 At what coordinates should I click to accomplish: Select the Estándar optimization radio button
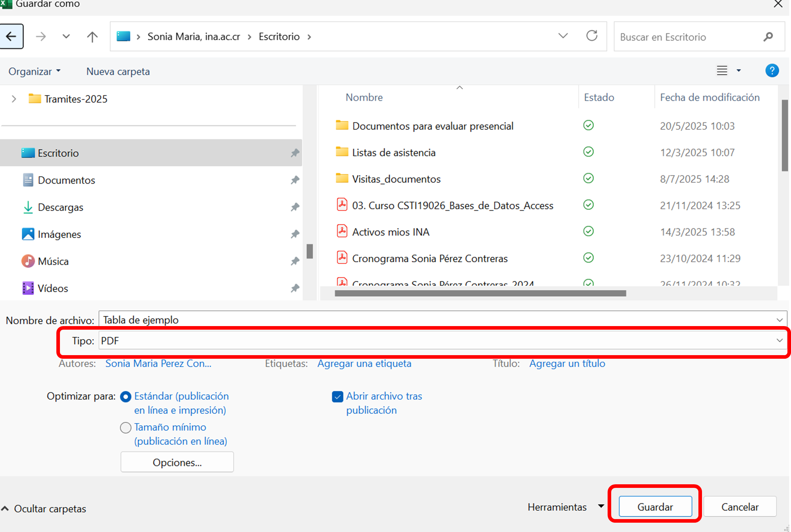click(126, 397)
